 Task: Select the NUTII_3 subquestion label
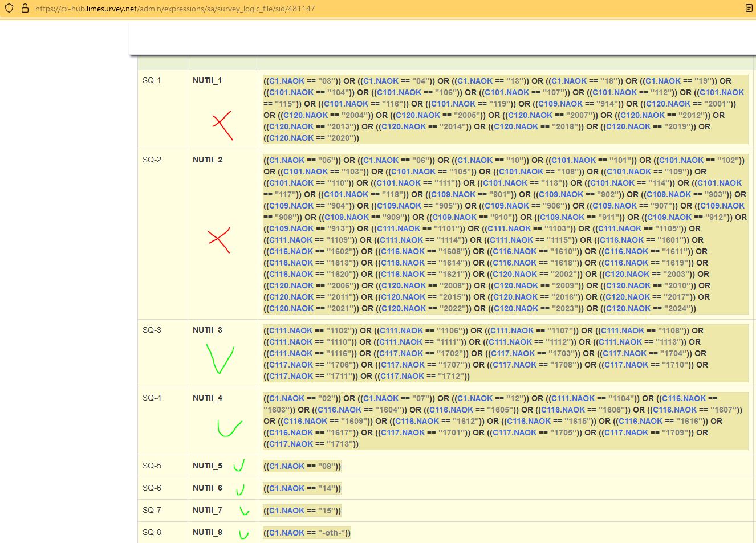207,330
